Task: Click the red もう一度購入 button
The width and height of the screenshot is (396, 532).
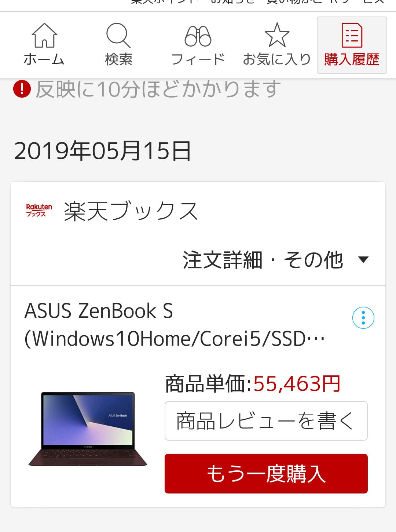Action: pos(266,474)
